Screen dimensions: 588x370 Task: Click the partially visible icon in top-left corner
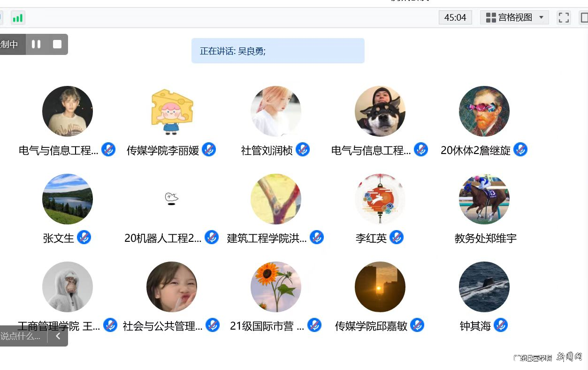[2, 17]
